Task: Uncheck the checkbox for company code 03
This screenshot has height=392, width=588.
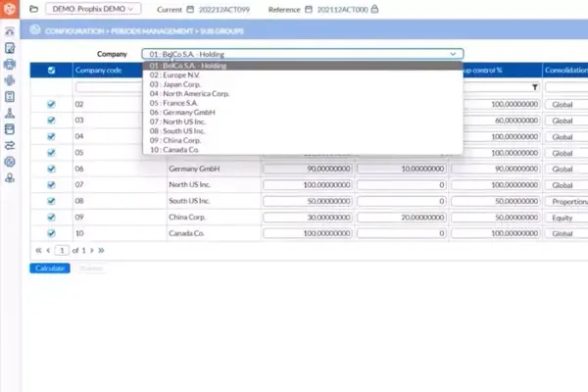Action: pyautogui.click(x=51, y=120)
